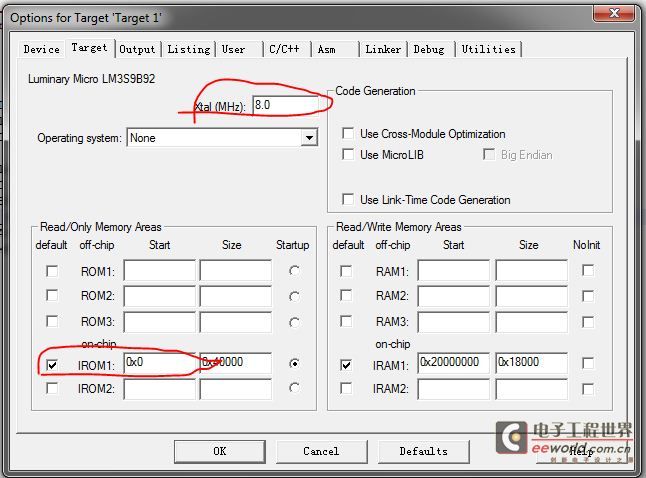Check the RAM3 default checkbox
The height and width of the screenshot is (478, 646).
(346, 321)
